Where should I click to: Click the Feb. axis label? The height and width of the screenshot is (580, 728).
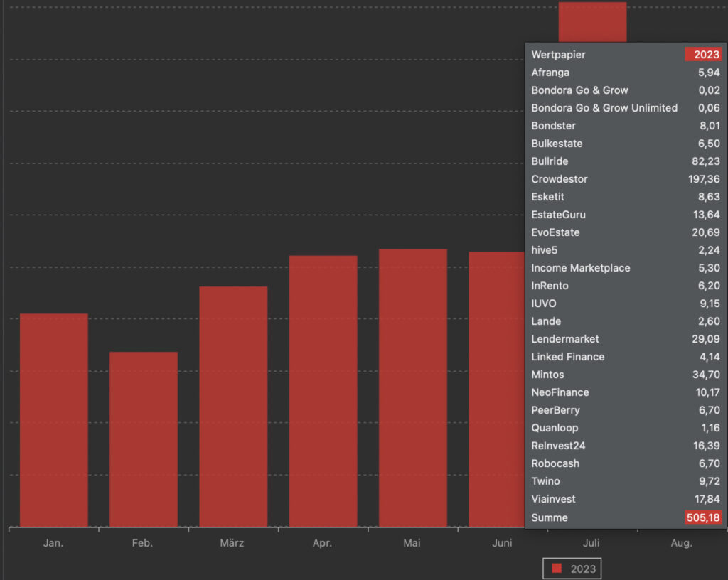[x=142, y=543]
